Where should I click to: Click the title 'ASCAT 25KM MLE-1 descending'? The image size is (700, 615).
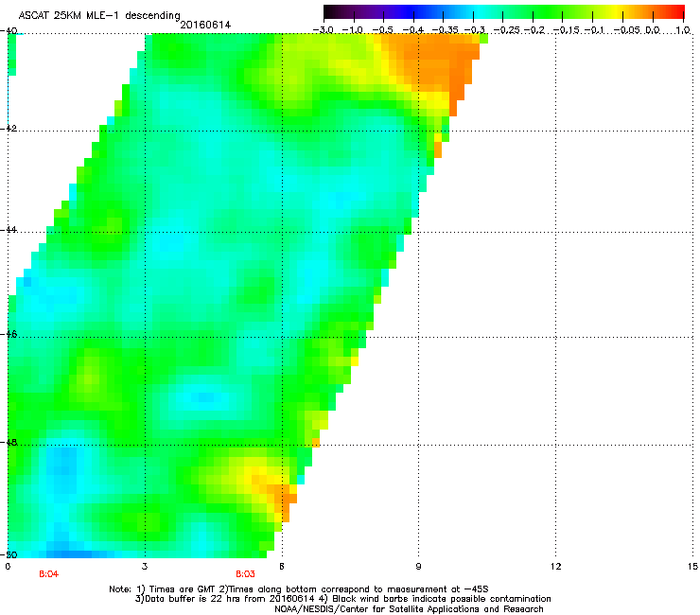pos(99,16)
